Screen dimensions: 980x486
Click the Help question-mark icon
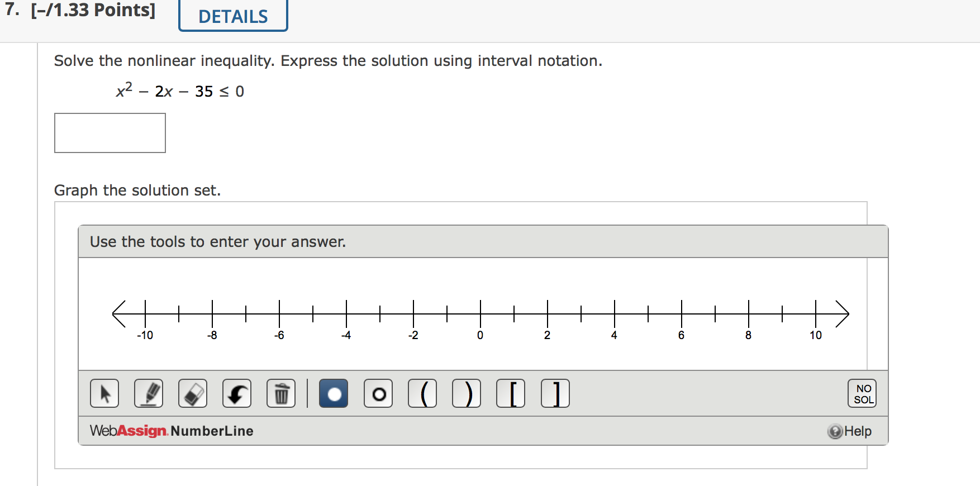tap(835, 431)
